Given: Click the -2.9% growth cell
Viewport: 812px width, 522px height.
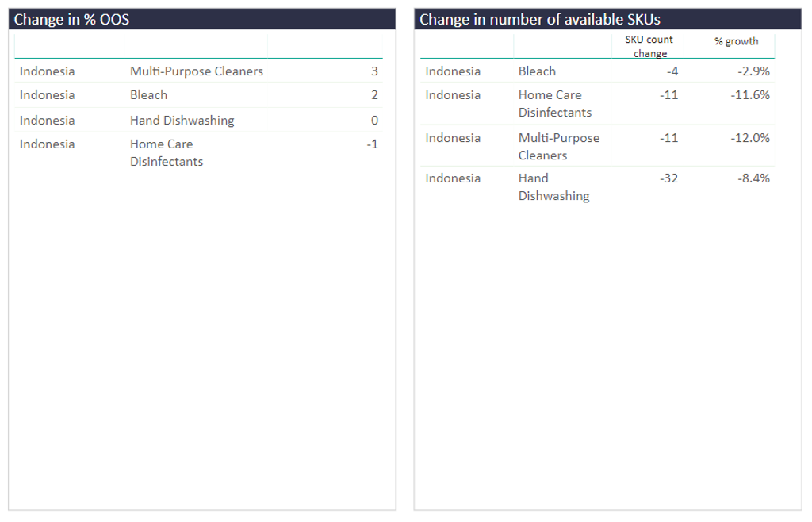Looking at the screenshot, I should coord(753,71).
